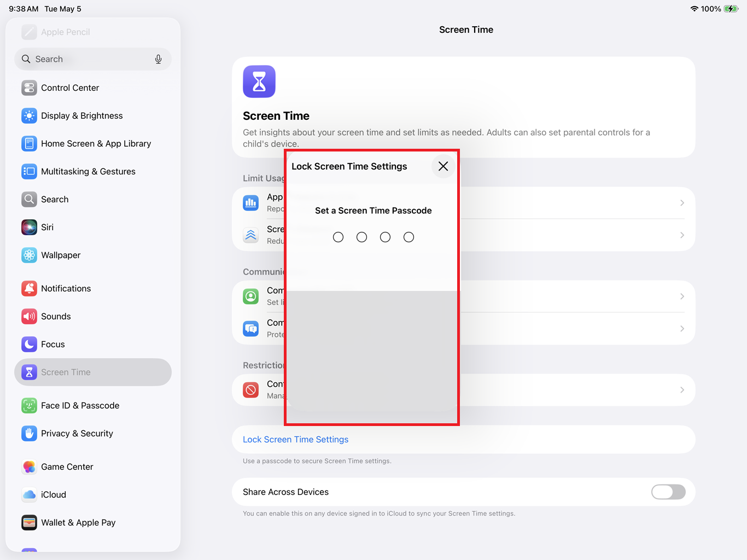Tap the "Tue May 5" date in status bar

(x=63, y=9)
